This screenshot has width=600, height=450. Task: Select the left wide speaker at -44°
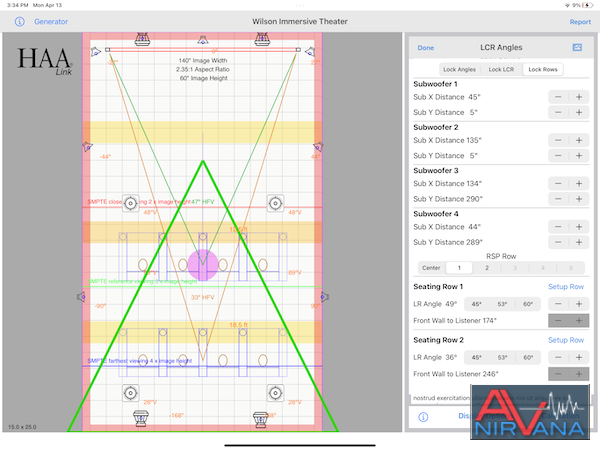tap(87, 146)
